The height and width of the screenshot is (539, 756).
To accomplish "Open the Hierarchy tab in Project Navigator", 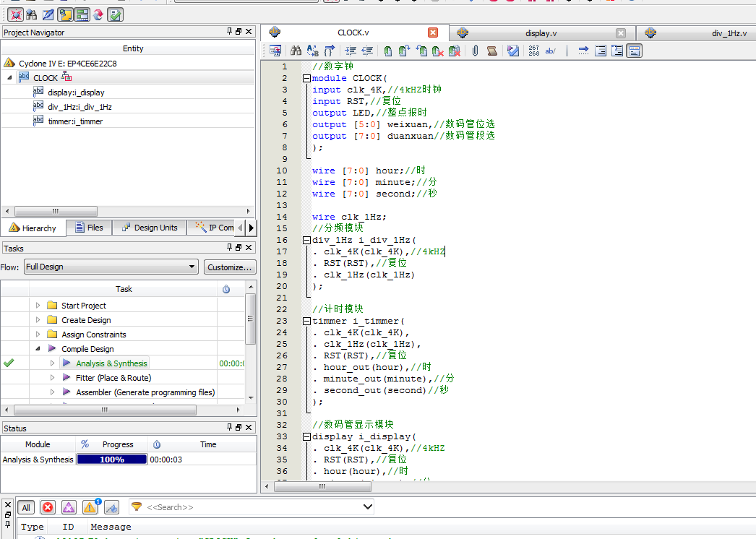I will coord(33,228).
